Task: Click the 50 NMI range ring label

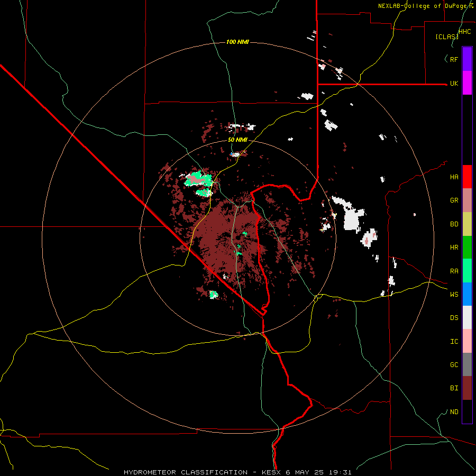Action: pyautogui.click(x=237, y=140)
